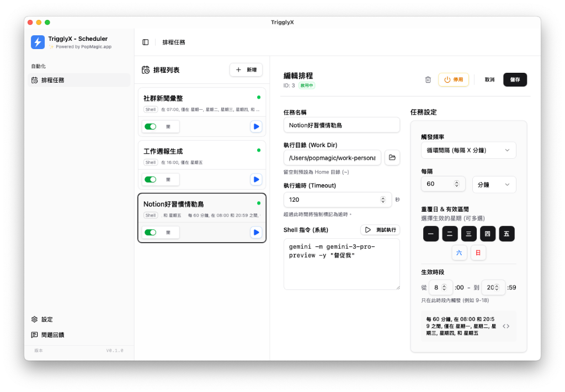Open the folder browser next to Work Dir
The height and width of the screenshot is (392, 565).
click(392, 158)
